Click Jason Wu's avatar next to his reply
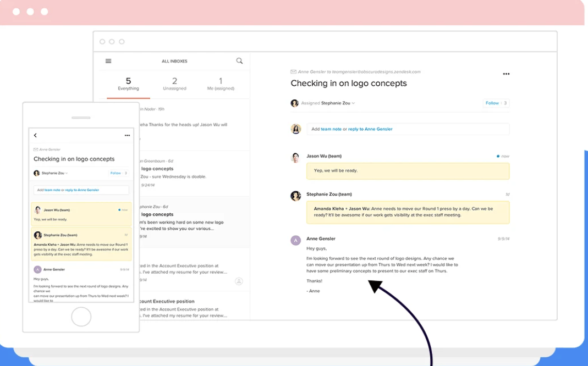This screenshot has width=588, height=366. point(295,157)
